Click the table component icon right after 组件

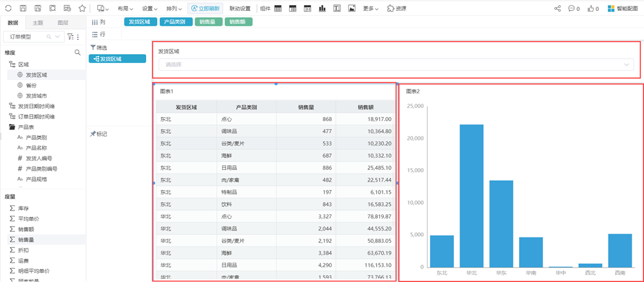click(278, 8)
